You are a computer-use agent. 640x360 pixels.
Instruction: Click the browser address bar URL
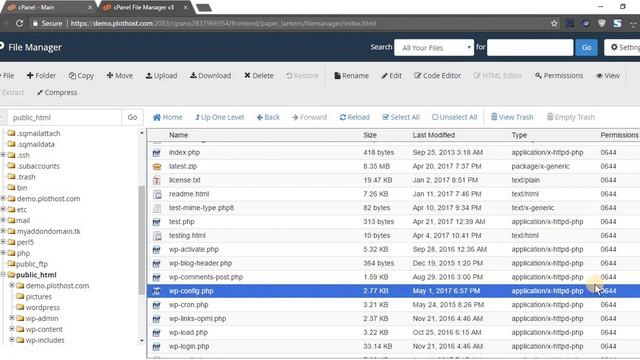(x=223, y=24)
